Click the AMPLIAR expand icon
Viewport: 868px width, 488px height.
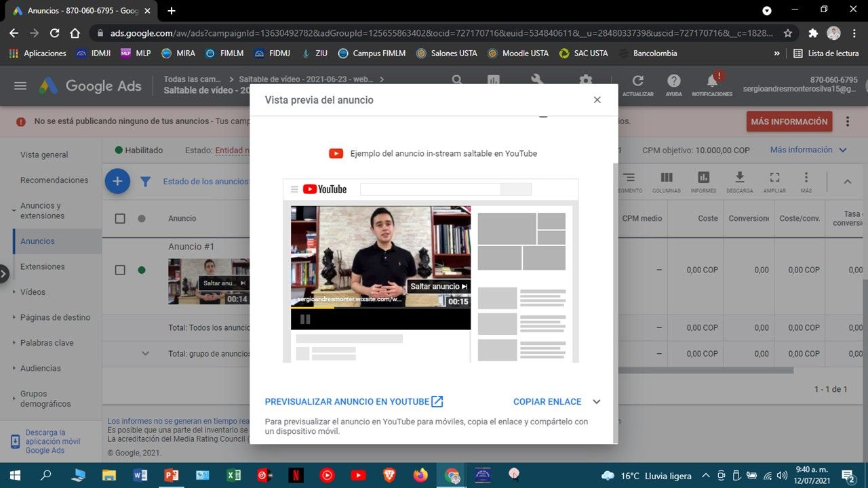774,182
